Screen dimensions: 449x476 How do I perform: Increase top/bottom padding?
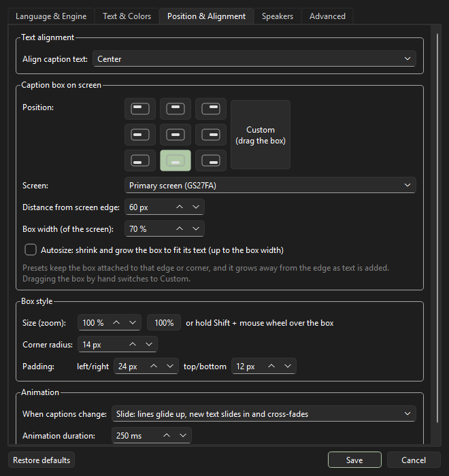(271, 366)
